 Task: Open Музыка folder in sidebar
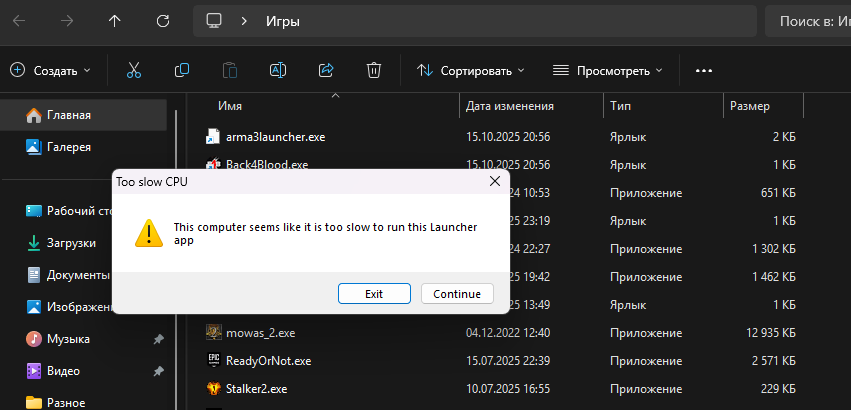click(68, 339)
